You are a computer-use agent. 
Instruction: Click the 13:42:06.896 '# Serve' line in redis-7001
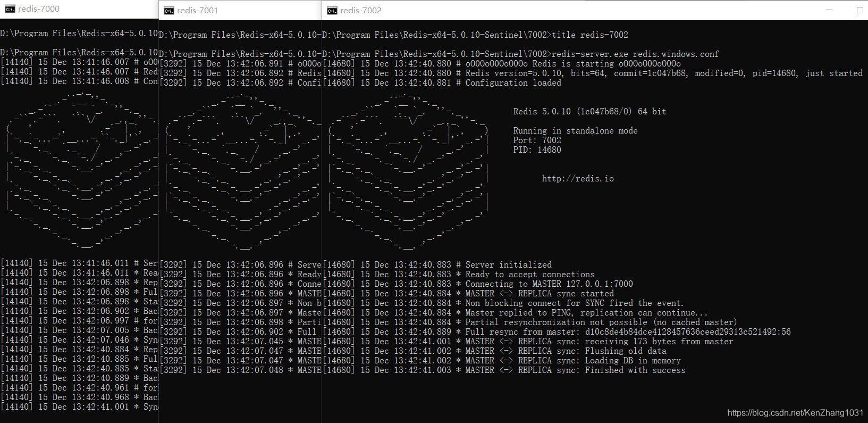pyautogui.click(x=241, y=265)
